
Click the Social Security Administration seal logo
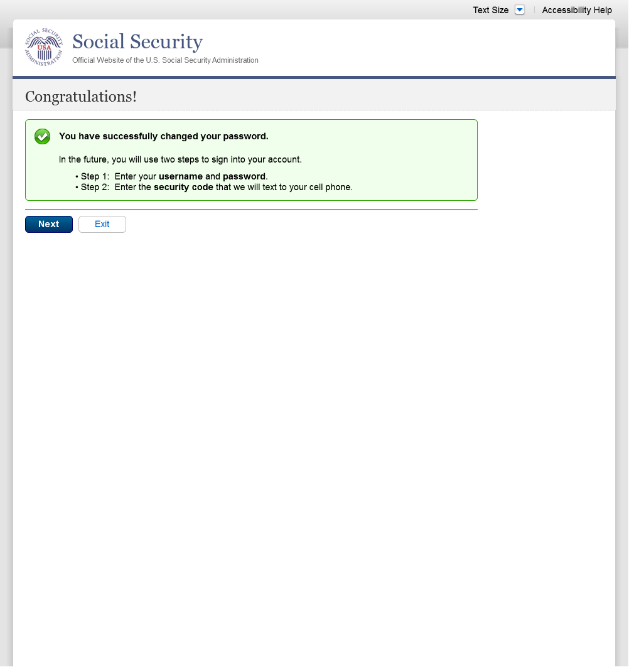click(44, 47)
